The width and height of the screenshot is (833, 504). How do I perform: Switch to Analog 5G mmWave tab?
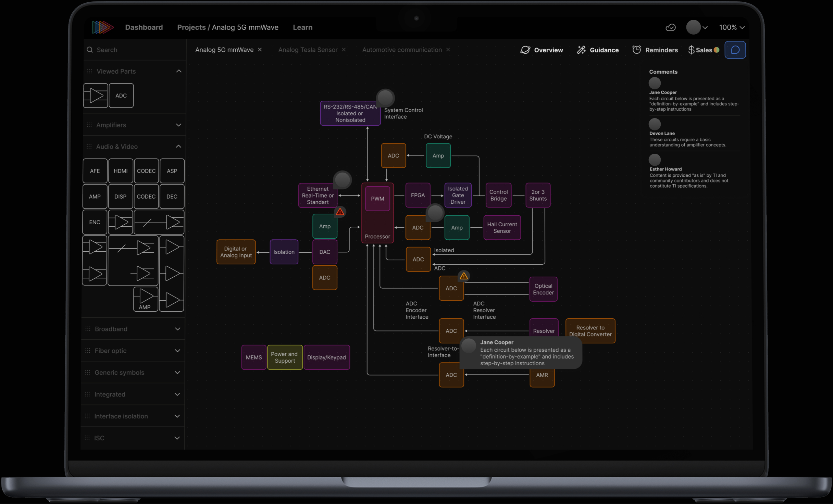point(224,50)
